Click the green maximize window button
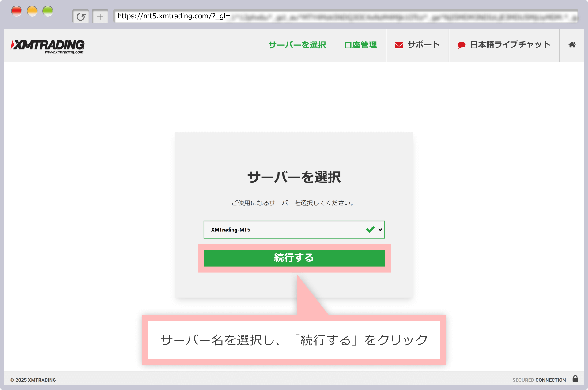 click(48, 11)
